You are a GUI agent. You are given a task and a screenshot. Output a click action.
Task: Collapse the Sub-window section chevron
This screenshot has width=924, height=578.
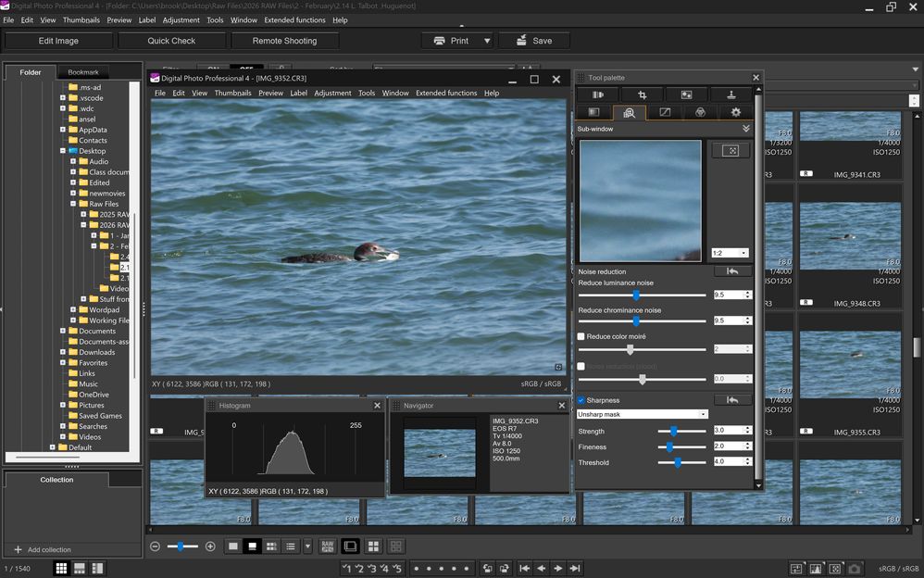click(x=746, y=129)
